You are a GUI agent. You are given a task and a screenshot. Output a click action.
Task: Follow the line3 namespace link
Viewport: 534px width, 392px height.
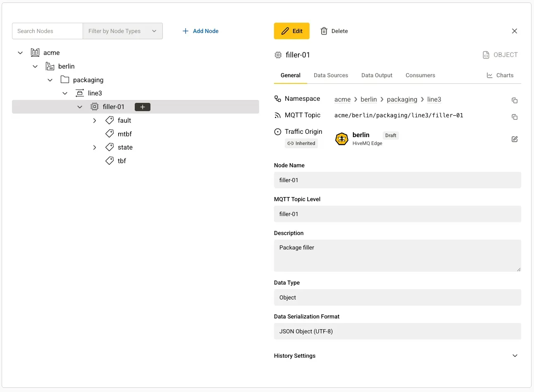(x=434, y=99)
